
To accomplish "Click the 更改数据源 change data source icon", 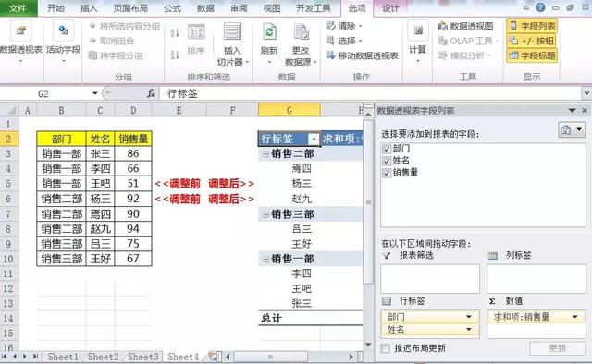I will click(301, 31).
